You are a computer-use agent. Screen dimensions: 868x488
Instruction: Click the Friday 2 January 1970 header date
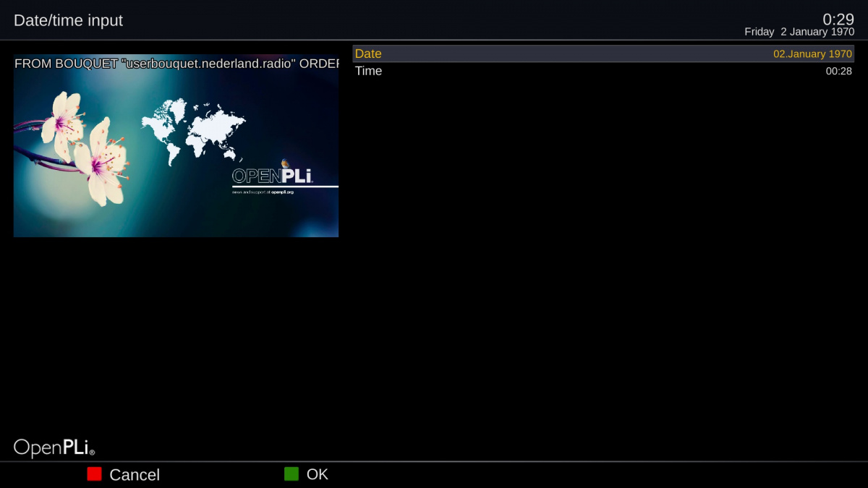pyautogui.click(x=799, y=33)
